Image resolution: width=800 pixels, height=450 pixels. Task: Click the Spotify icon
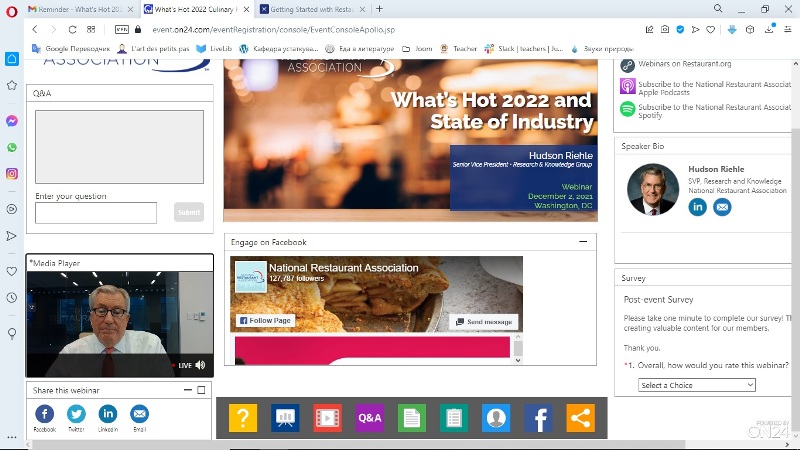tap(628, 109)
